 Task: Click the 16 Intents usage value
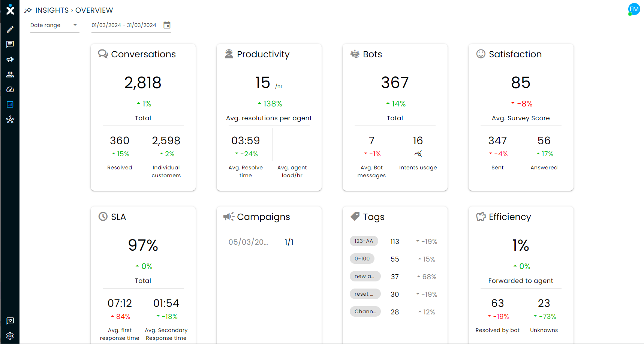click(x=418, y=141)
